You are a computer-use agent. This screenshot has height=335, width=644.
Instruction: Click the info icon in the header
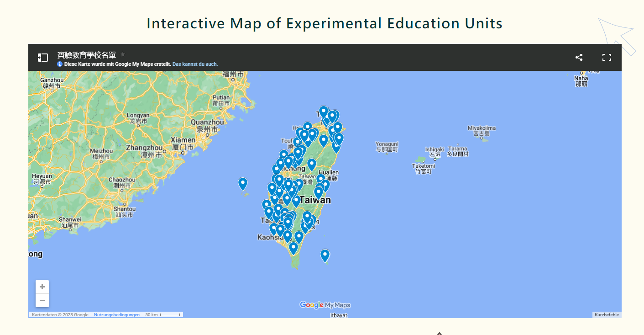(x=60, y=64)
